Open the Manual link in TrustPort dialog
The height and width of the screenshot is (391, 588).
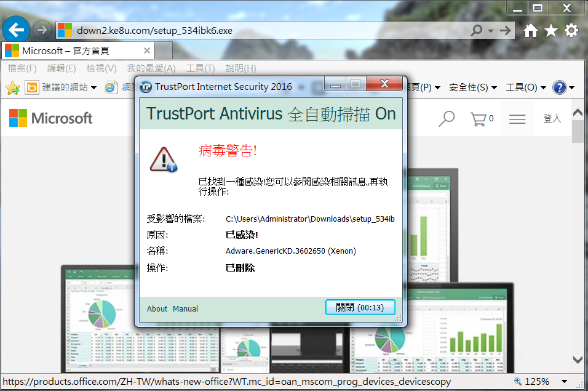(185, 309)
